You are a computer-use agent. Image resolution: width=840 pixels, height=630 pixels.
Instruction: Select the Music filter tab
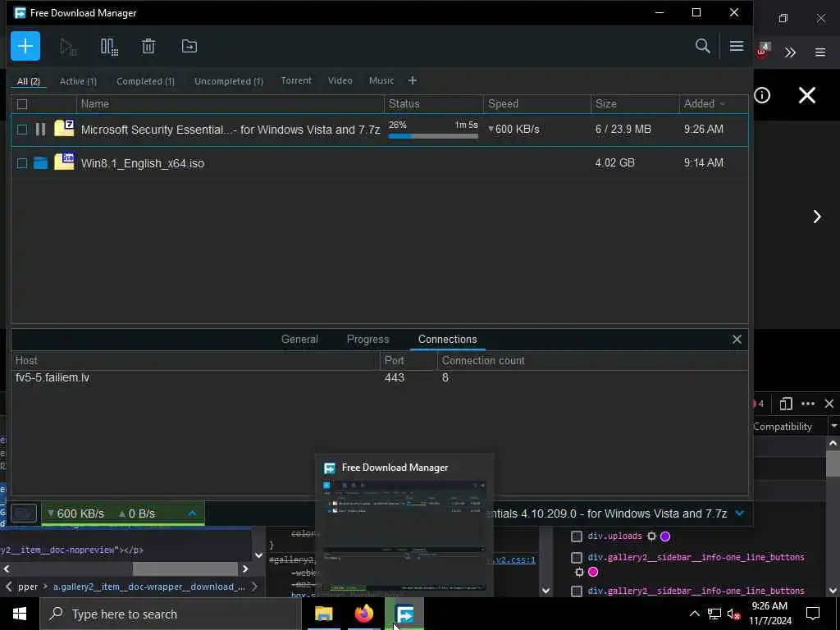coord(381,80)
